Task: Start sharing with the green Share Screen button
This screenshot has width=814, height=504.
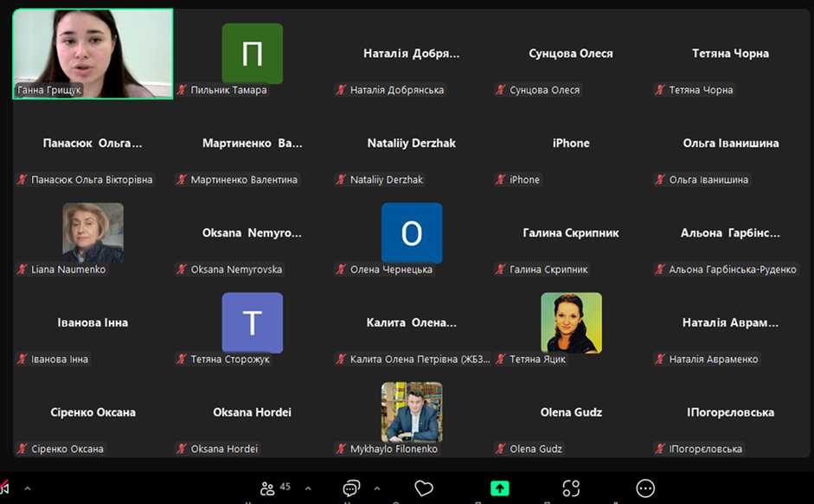Action: [x=499, y=488]
